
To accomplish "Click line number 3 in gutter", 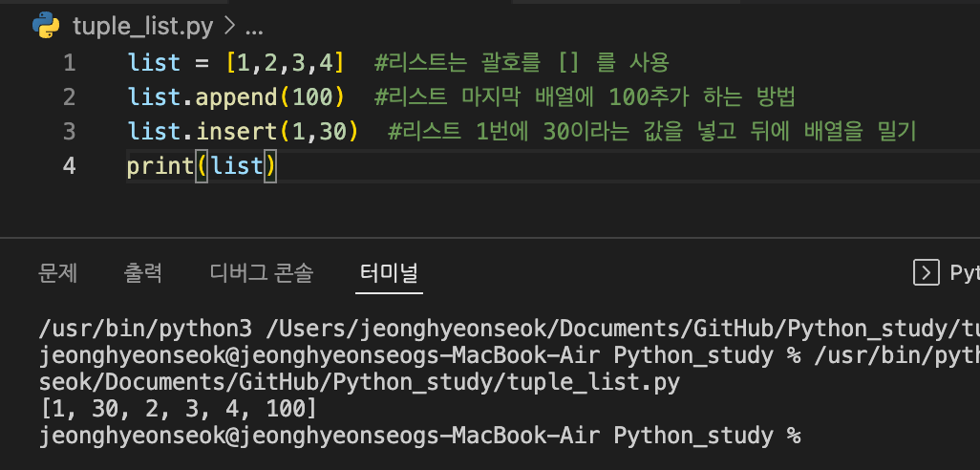I will click(70, 132).
